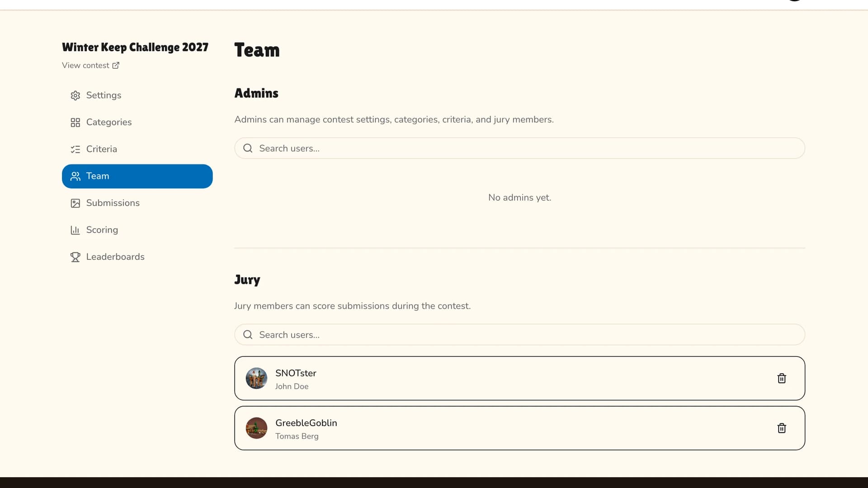Image resolution: width=868 pixels, height=488 pixels.
Task: Click the Admins section heading
Action: (256, 93)
